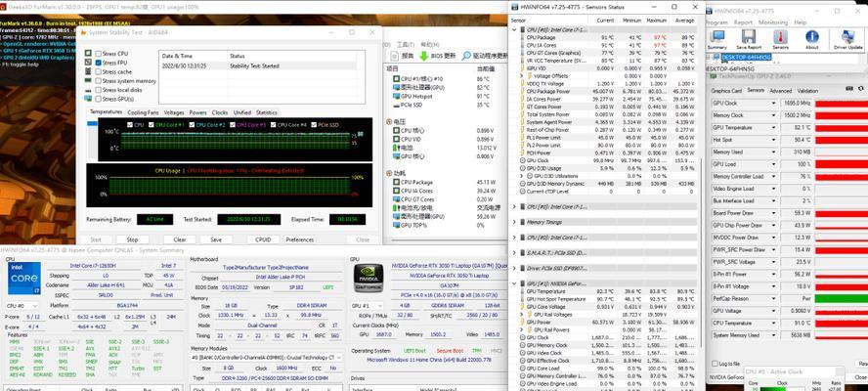The height and width of the screenshot is (391, 868).
Task: Enable the Stress GPU(s) checkbox
Action: (x=98, y=99)
